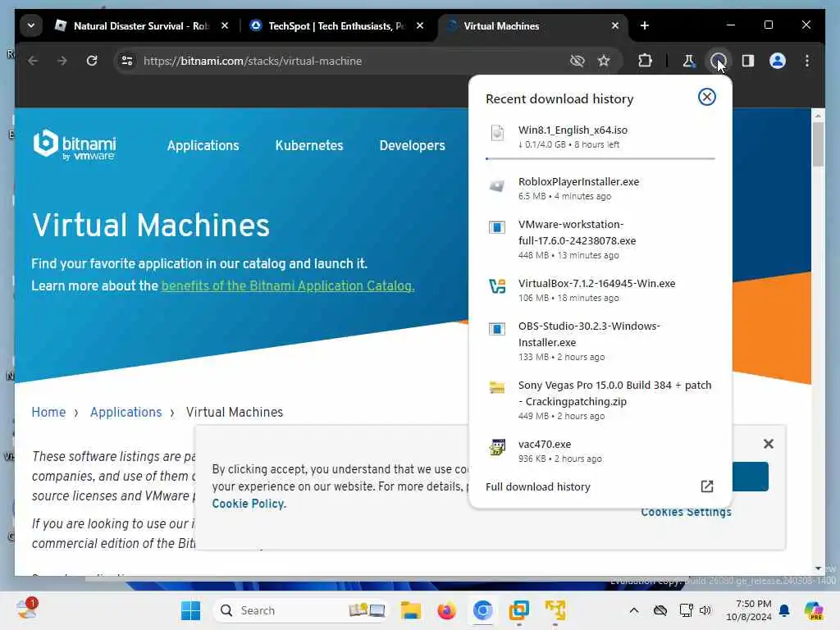Open the Extensions puzzle icon
Screen dimensions: 840x630
(645, 61)
